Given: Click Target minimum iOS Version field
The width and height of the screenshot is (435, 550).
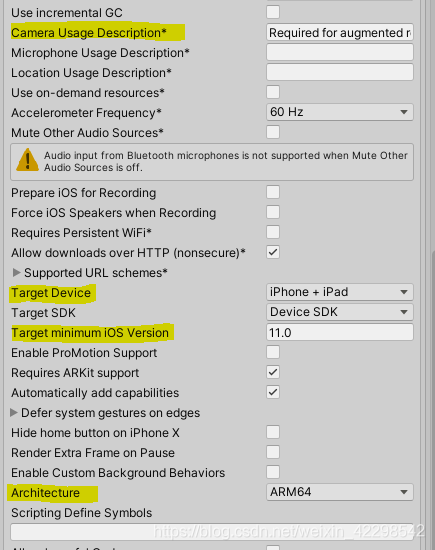Looking at the screenshot, I should (340, 332).
